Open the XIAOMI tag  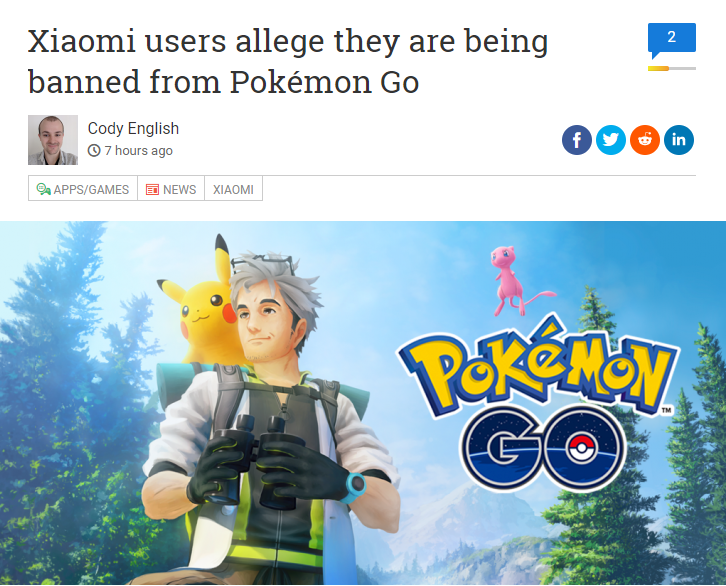233,188
